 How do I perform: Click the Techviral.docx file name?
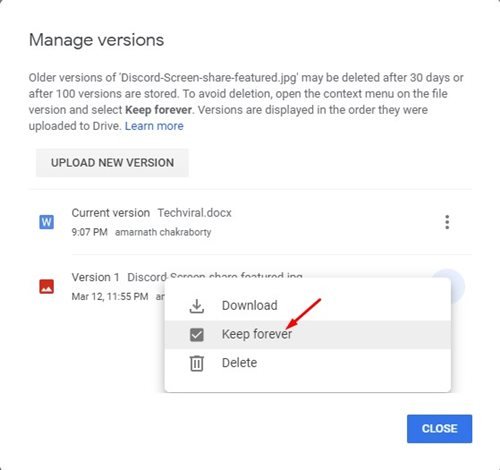[194, 213]
